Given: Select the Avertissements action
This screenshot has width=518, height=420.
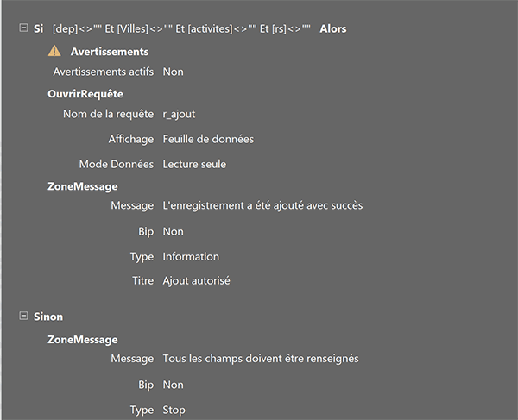Looking at the screenshot, I should (110, 52).
